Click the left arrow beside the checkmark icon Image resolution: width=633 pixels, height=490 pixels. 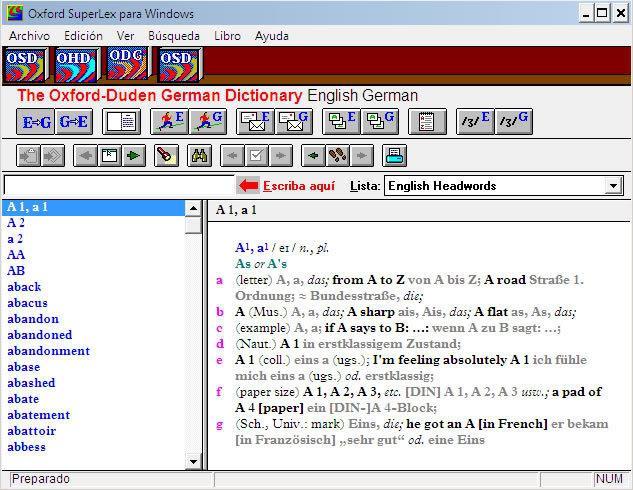point(232,155)
